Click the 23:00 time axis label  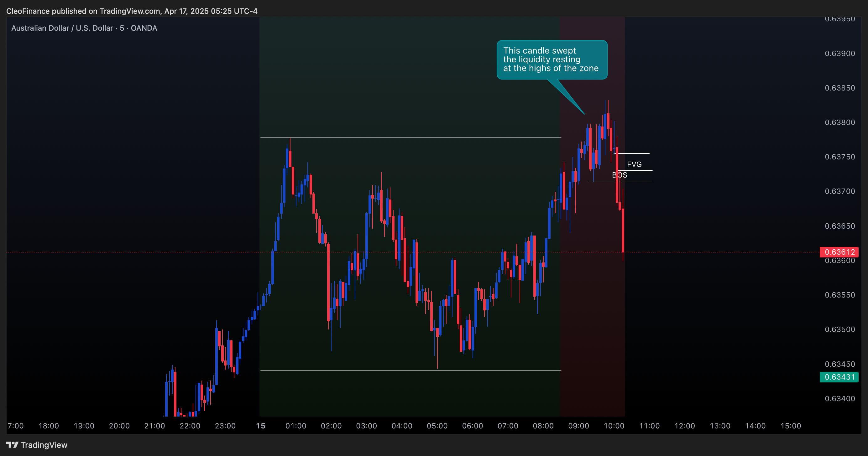point(225,426)
